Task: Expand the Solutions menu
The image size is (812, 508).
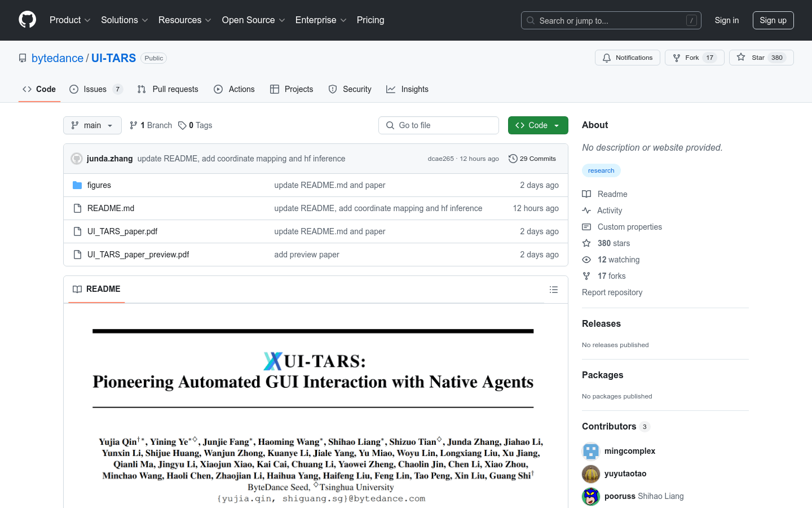Action: pyautogui.click(x=124, y=20)
